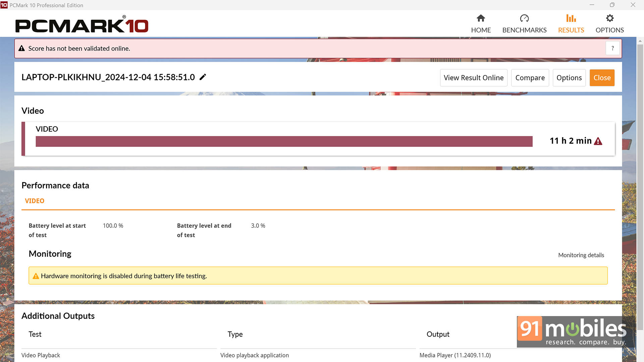Viewport: 644px width, 362px height.
Task: Click the PCMark 10 logo
Action: pos(82,24)
